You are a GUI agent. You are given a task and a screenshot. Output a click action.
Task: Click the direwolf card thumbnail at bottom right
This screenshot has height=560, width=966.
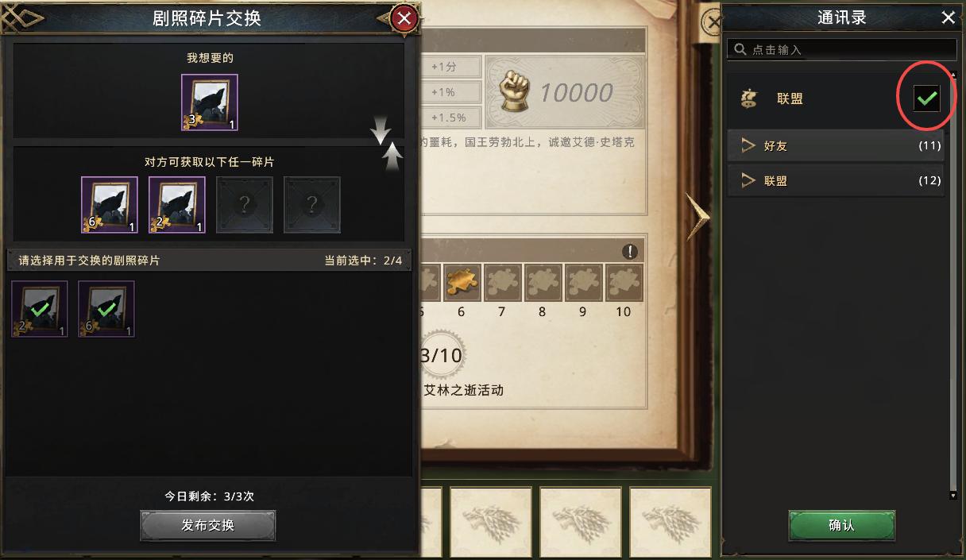pyautogui.click(x=670, y=522)
